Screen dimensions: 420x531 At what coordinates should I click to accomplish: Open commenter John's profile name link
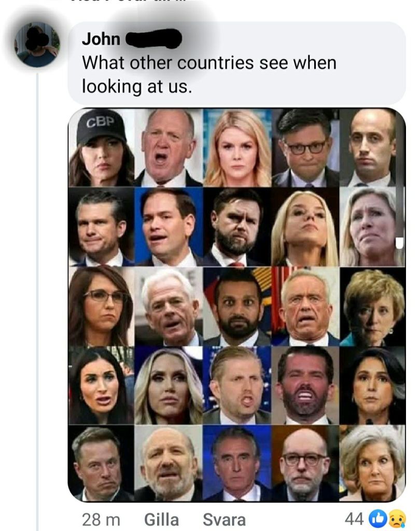[101, 38]
